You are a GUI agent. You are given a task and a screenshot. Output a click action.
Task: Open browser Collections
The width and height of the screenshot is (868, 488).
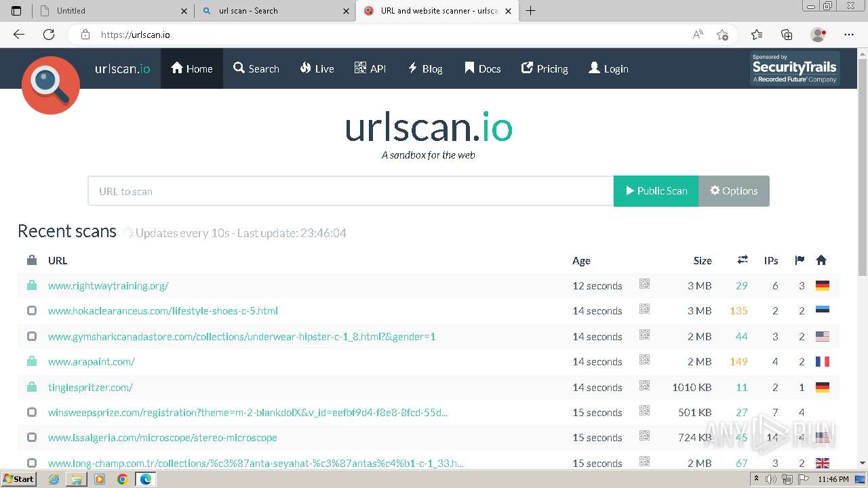pos(787,35)
